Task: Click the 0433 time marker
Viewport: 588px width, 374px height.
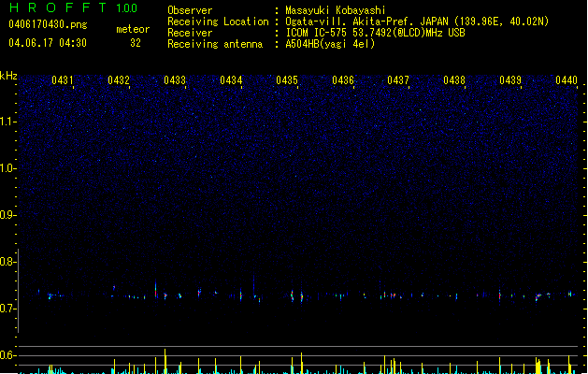Action: [175, 80]
